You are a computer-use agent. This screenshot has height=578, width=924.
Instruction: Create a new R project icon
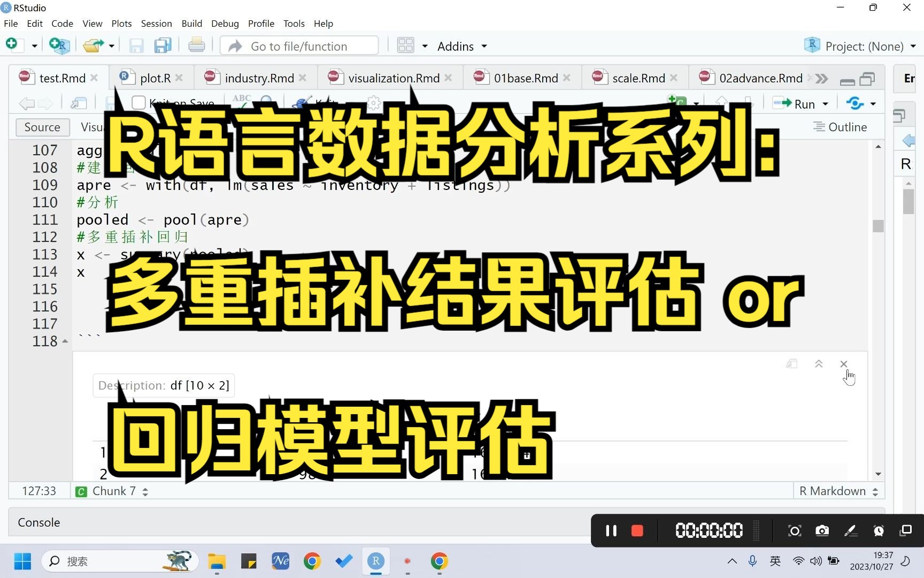(x=59, y=45)
